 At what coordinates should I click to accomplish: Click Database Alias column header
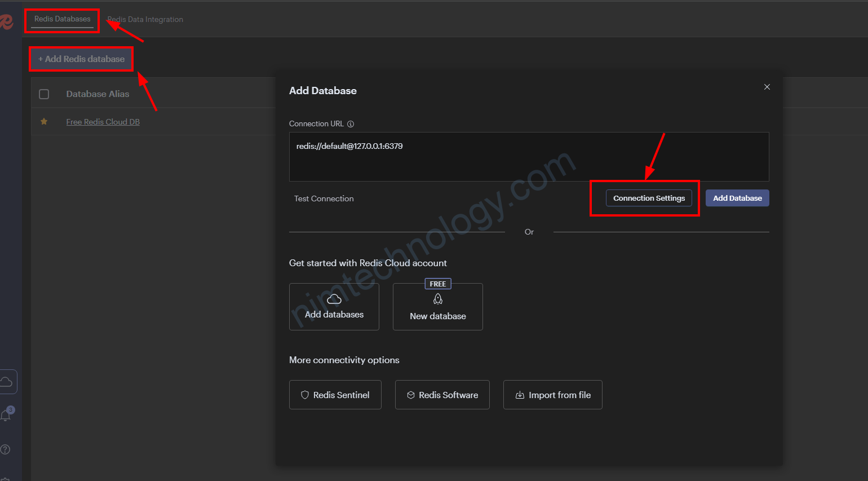98,94
